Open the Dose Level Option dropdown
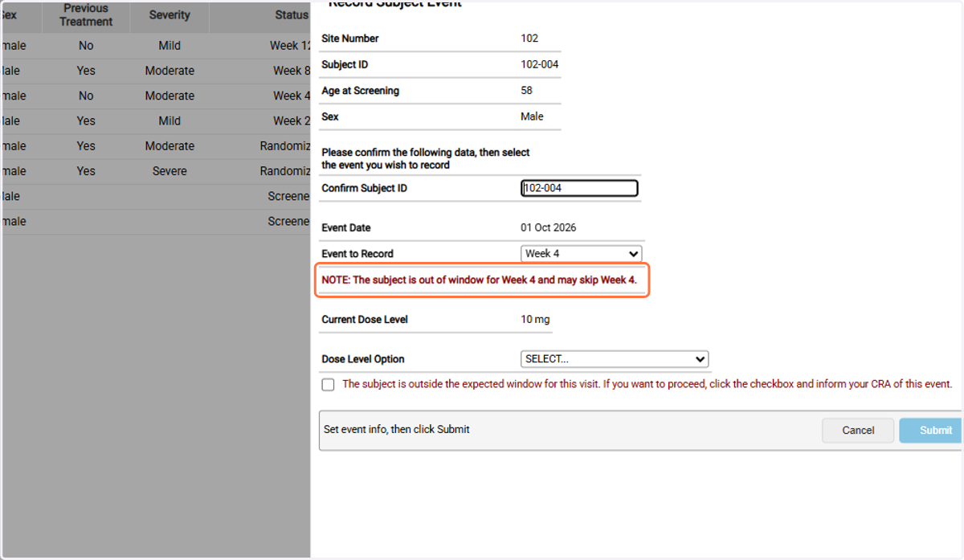The image size is (964, 560). pos(615,359)
